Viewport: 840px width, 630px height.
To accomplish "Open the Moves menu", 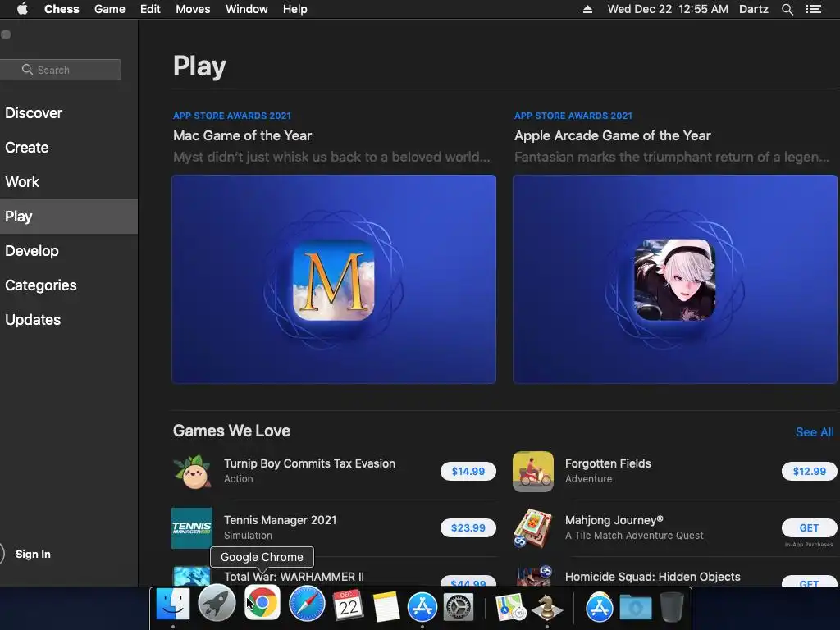I will [193, 9].
